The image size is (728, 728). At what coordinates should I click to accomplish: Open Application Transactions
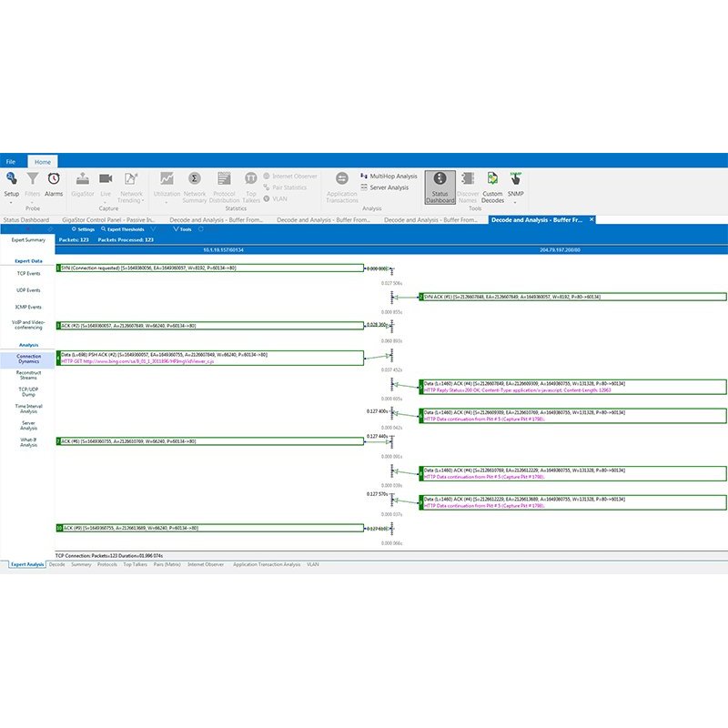coord(342,187)
